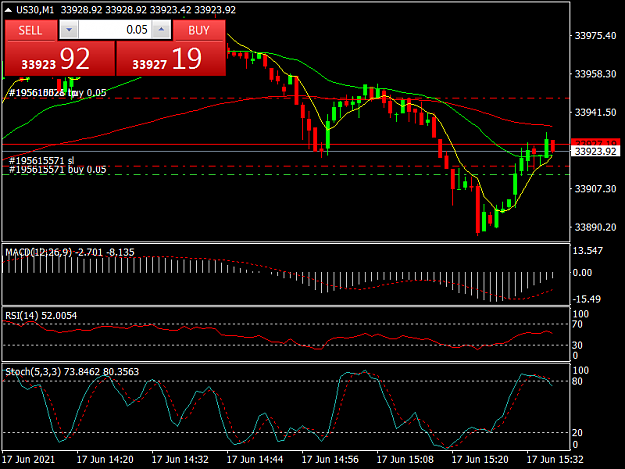Click the RSI 30 level label

pyautogui.click(x=578, y=345)
